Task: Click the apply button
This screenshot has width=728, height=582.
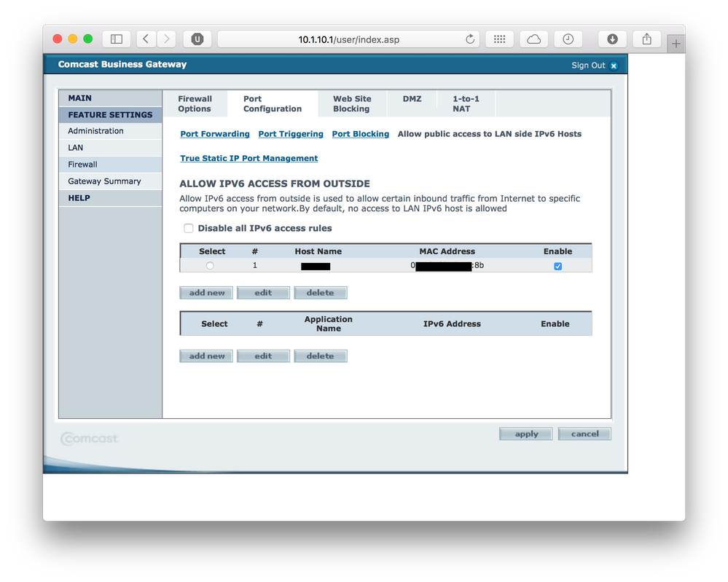Action: click(525, 434)
